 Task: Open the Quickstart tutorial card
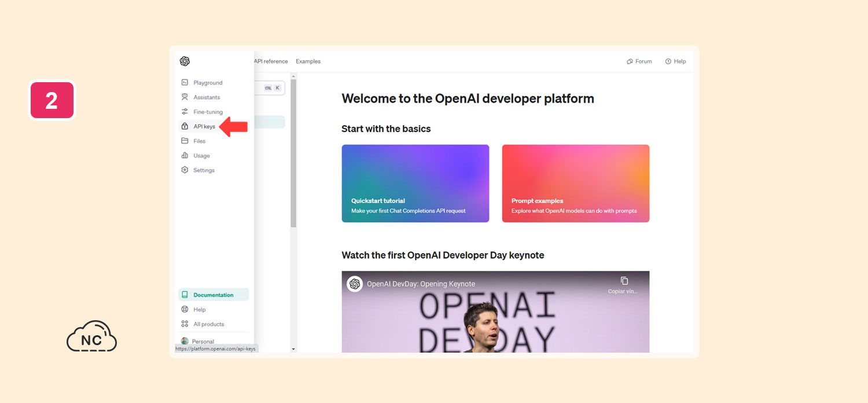[415, 184]
